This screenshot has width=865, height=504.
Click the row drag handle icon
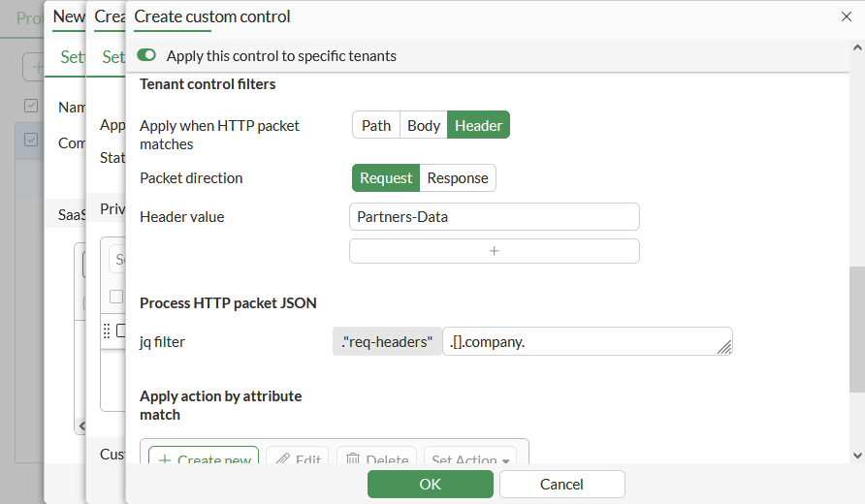click(107, 331)
